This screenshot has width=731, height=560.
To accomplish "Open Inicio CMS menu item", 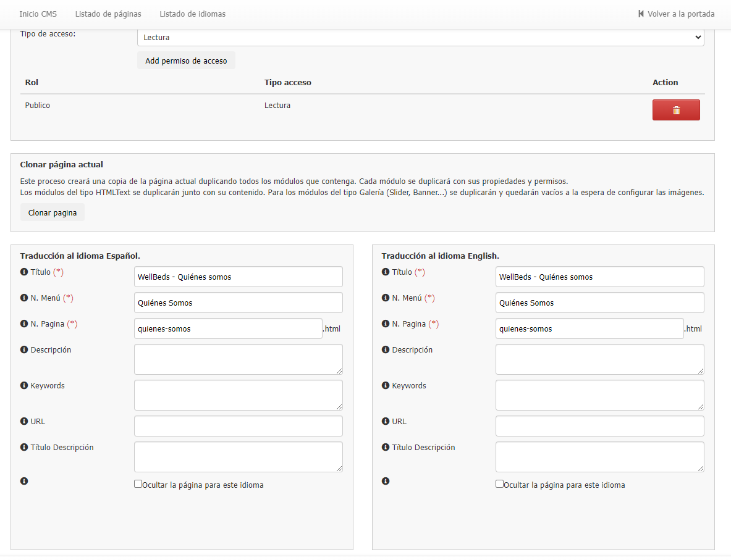I will (38, 14).
